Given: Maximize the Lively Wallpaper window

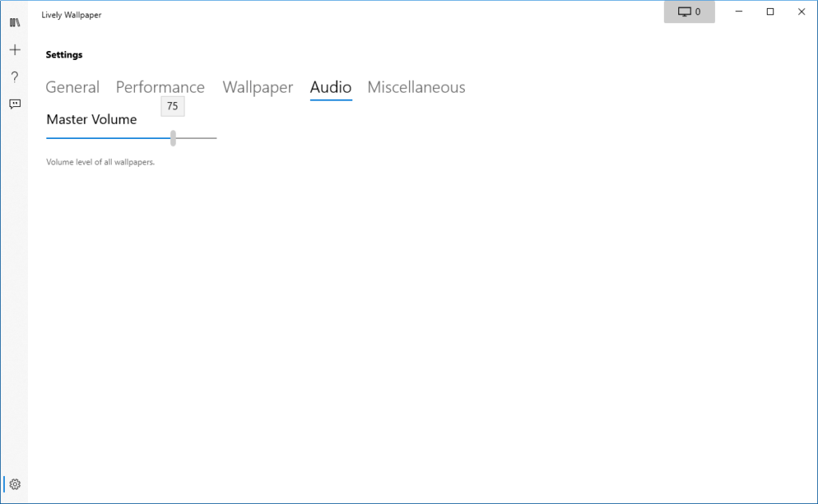Looking at the screenshot, I should (770, 12).
